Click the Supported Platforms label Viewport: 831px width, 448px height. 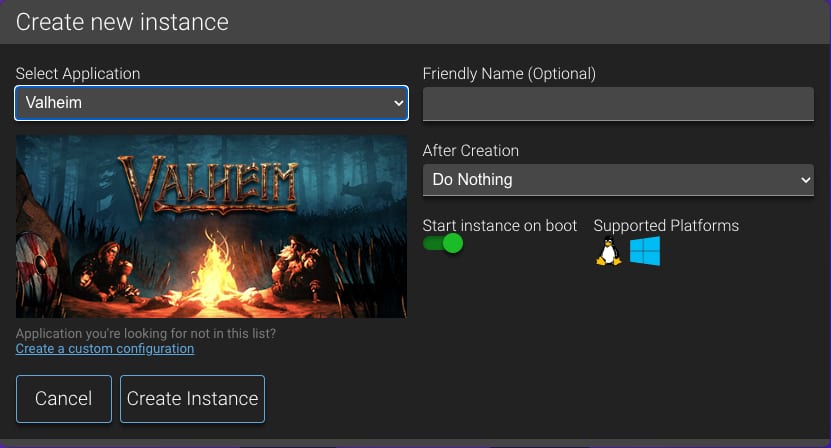(x=666, y=226)
